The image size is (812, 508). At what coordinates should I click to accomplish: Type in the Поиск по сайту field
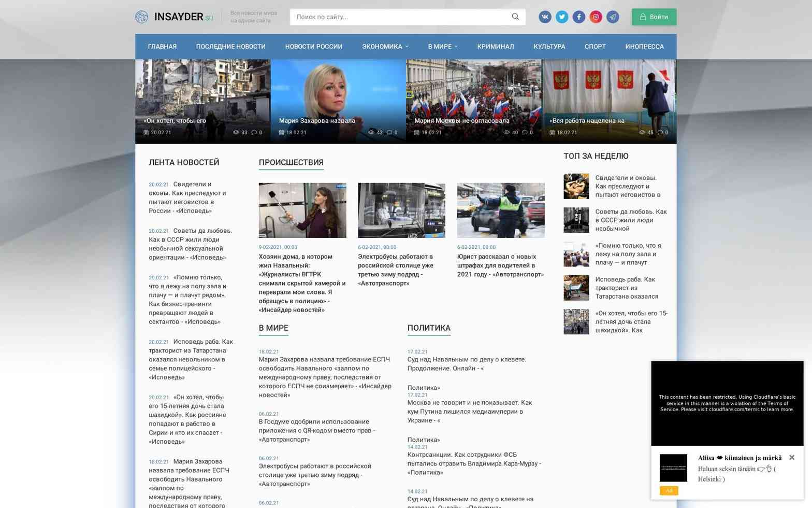click(399, 17)
